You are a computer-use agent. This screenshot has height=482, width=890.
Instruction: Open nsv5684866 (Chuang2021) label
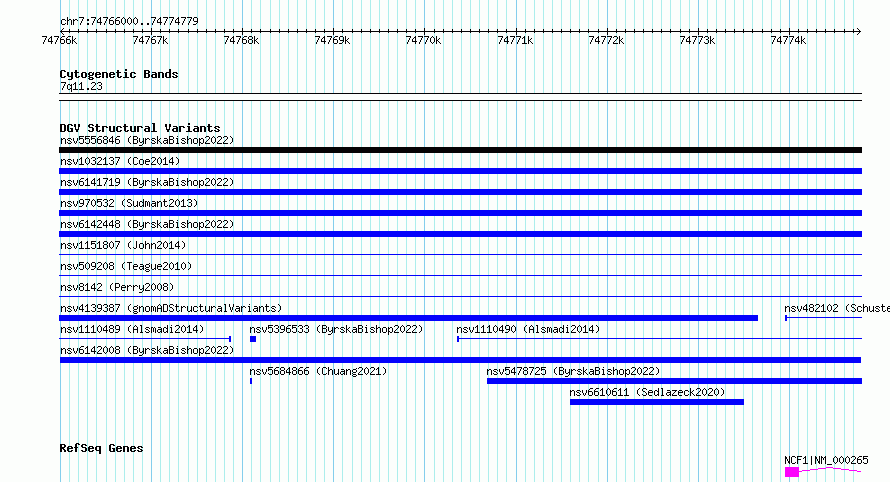point(318,371)
